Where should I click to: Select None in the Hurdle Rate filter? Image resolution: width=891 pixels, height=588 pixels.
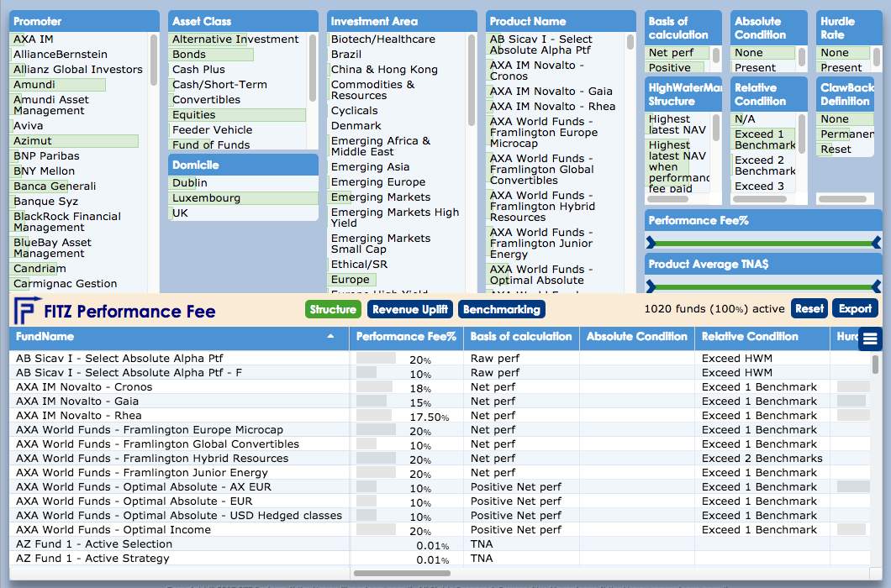pos(835,53)
